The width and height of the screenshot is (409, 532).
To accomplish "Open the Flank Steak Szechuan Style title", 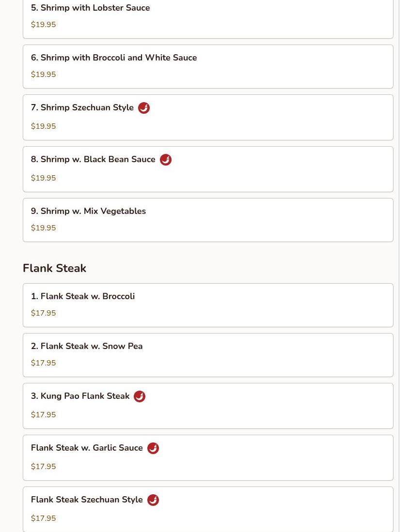I will (x=87, y=500).
